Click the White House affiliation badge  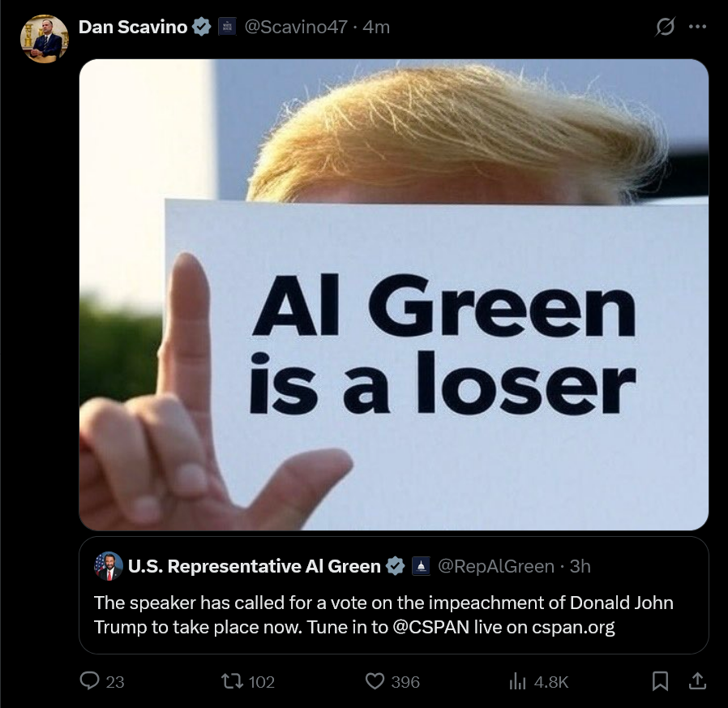tap(227, 27)
